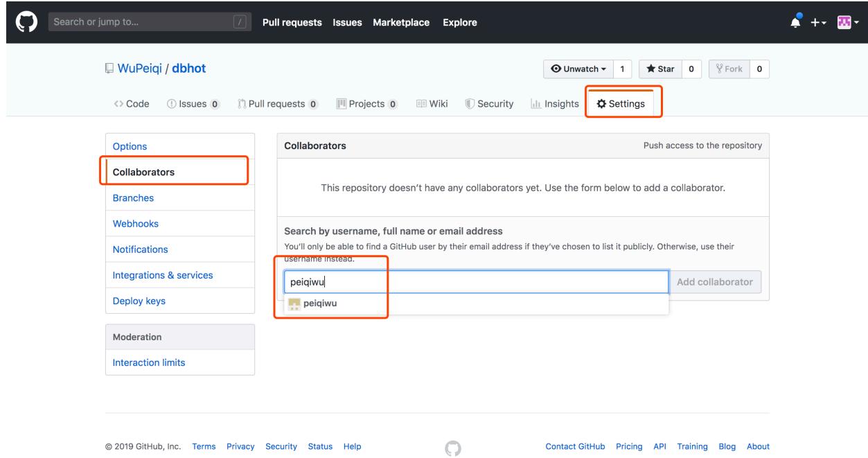Click the Add collaborator button
868x458 pixels.
click(x=715, y=282)
